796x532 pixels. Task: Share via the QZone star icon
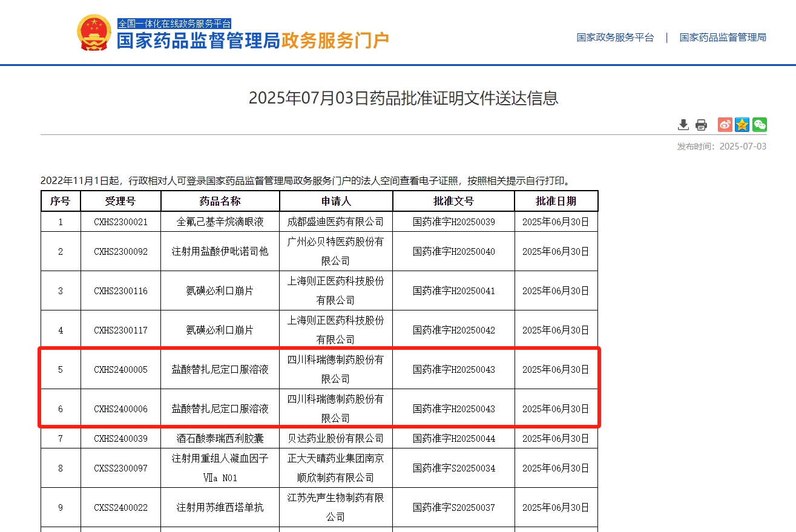point(742,125)
